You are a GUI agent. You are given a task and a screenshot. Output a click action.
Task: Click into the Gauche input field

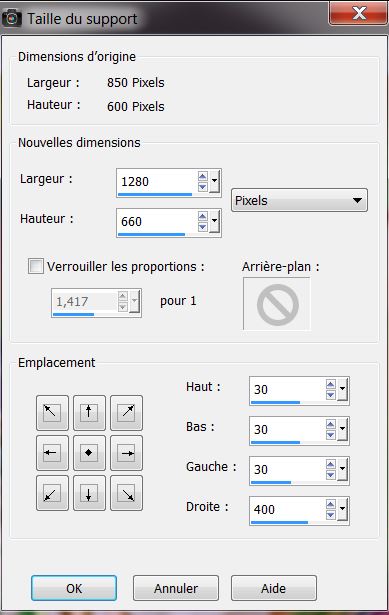(288, 469)
